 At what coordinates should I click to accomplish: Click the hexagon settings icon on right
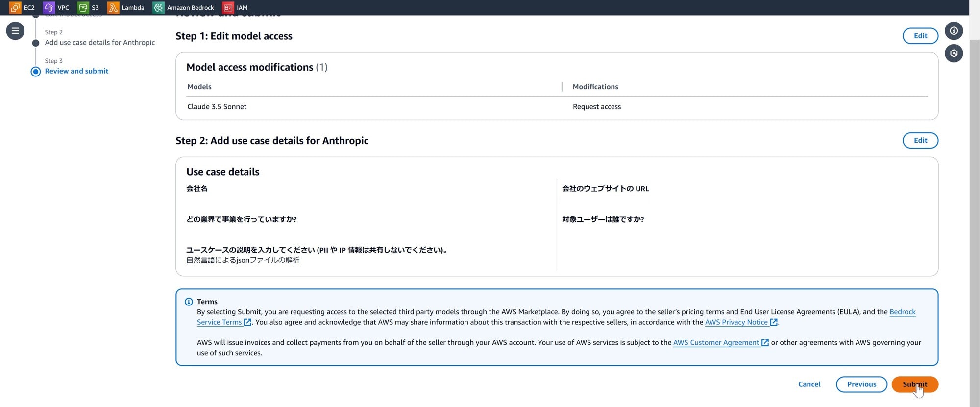tap(954, 53)
